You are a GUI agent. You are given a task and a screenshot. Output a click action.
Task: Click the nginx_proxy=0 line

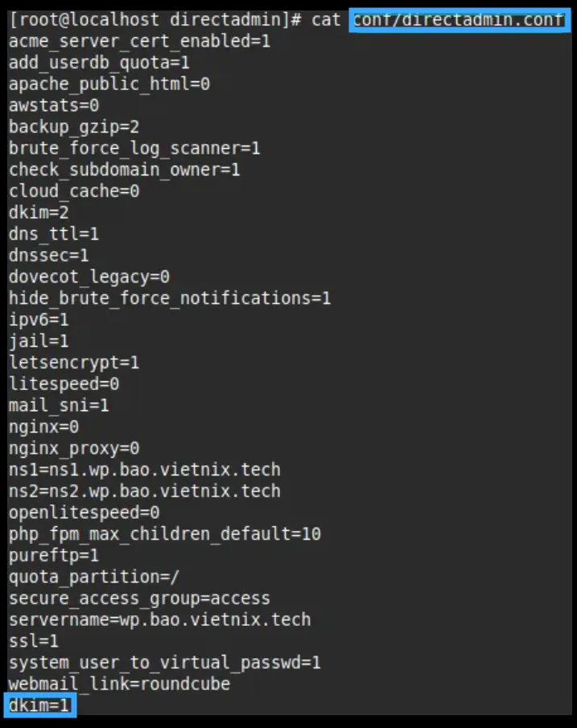pos(74,448)
